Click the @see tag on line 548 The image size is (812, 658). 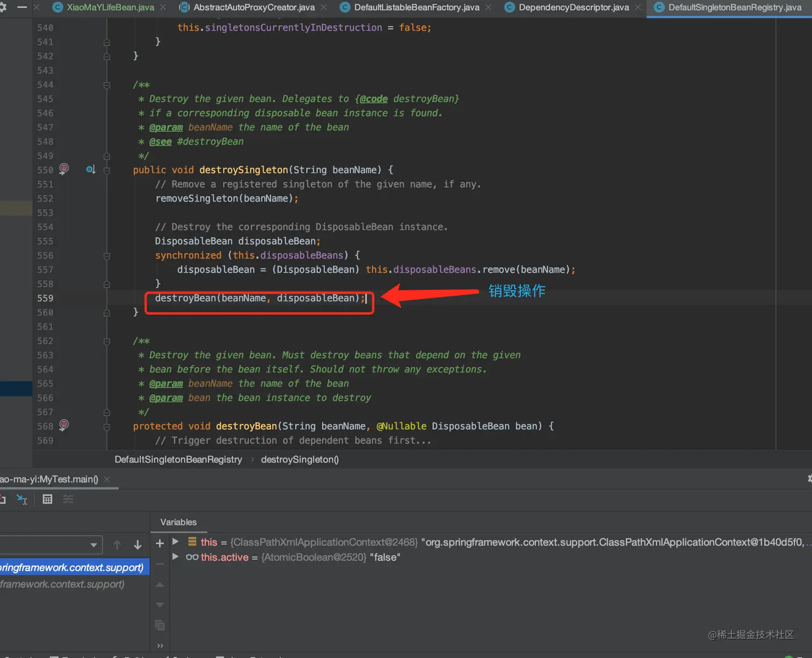[x=161, y=142]
